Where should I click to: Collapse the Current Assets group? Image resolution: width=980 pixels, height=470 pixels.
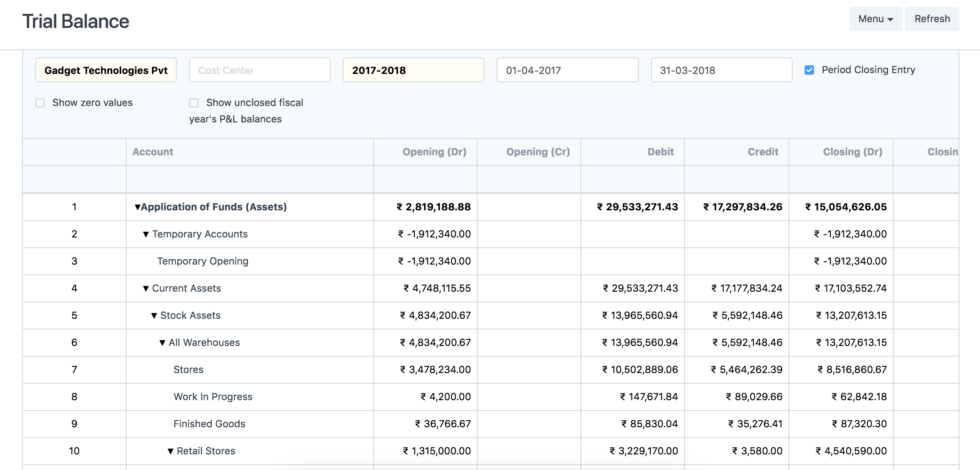pos(146,288)
